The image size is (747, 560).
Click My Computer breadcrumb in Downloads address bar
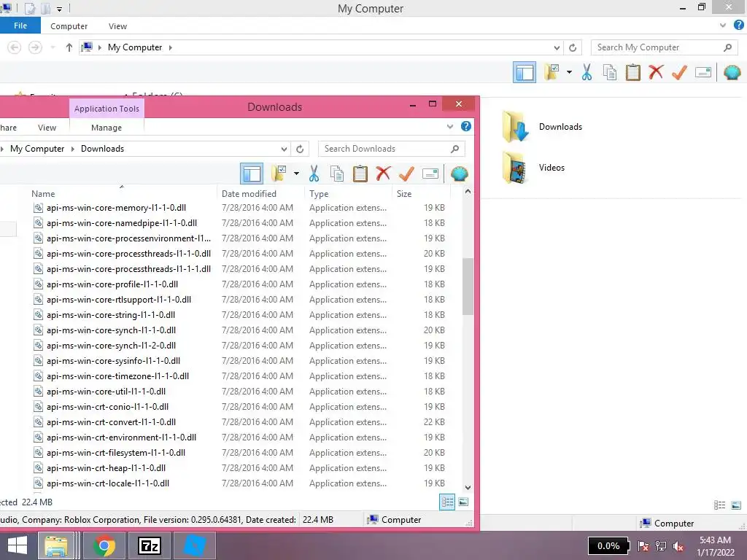(x=37, y=149)
